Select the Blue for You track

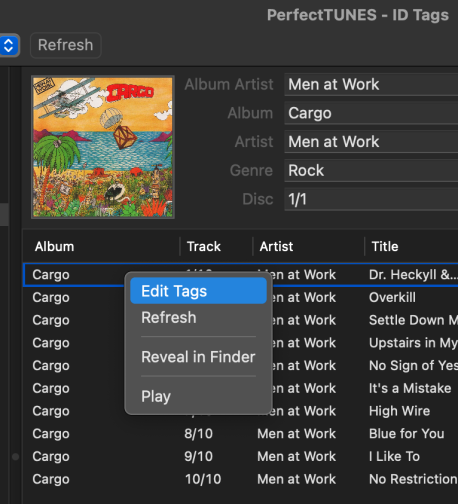click(x=407, y=433)
